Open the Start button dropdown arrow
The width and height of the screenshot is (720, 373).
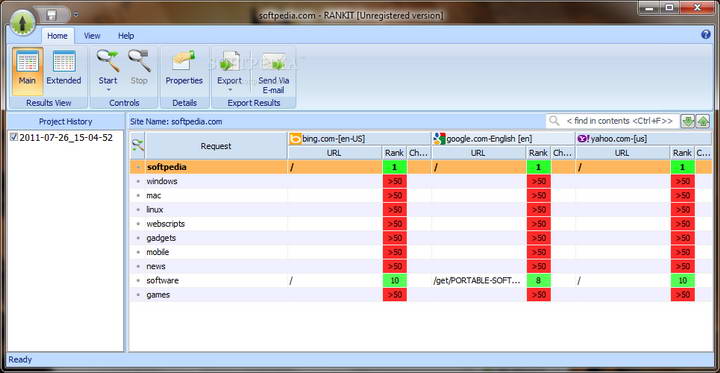click(x=108, y=90)
